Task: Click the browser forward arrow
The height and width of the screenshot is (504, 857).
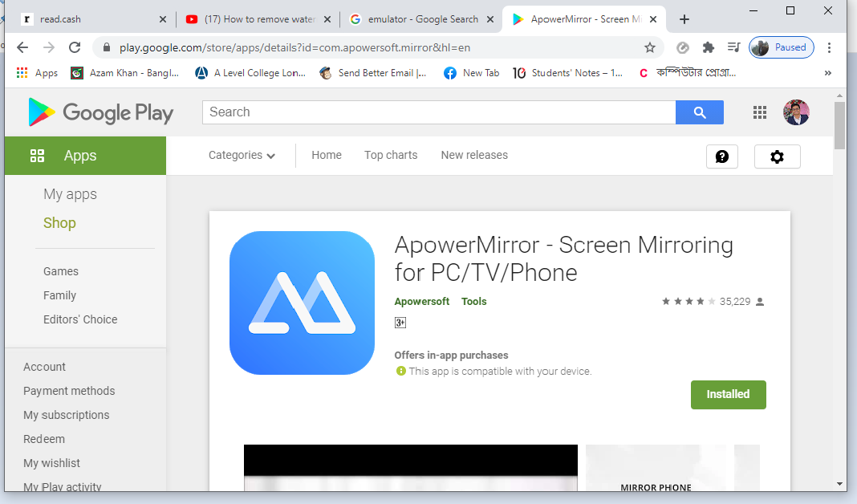Action: click(x=49, y=47)
